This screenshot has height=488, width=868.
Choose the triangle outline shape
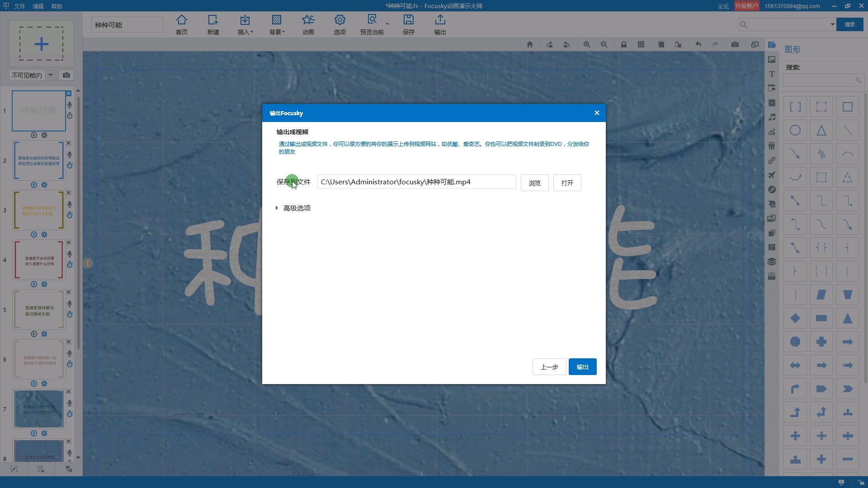821,131
